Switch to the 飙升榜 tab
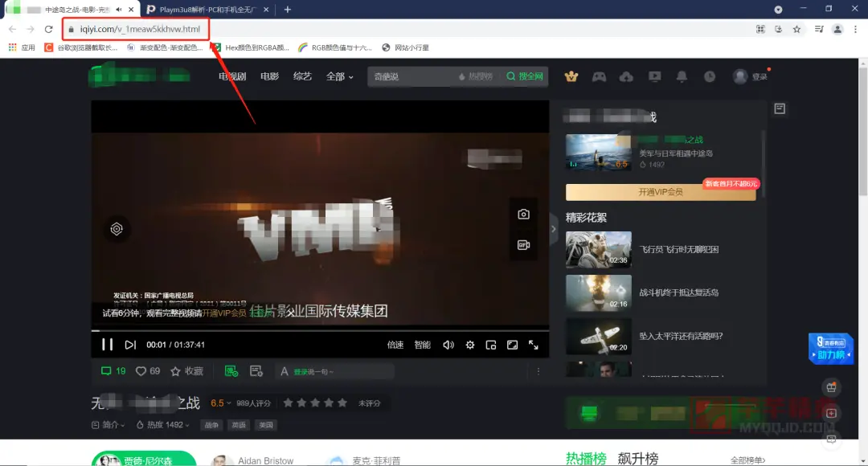Viewport: 868px width, 466px height. coord(637,459)
